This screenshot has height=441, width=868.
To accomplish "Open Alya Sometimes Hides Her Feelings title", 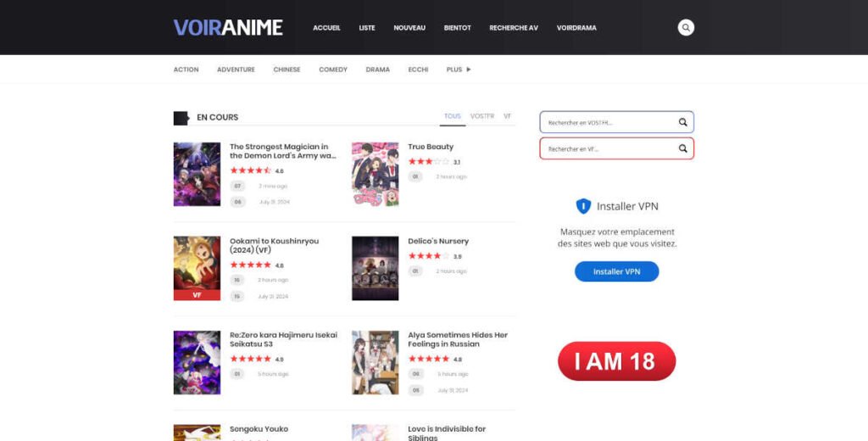I will [x=458, y=339].
